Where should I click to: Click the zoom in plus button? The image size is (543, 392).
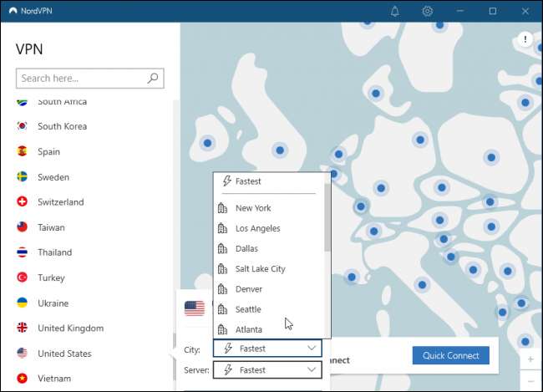click(529, 359)
